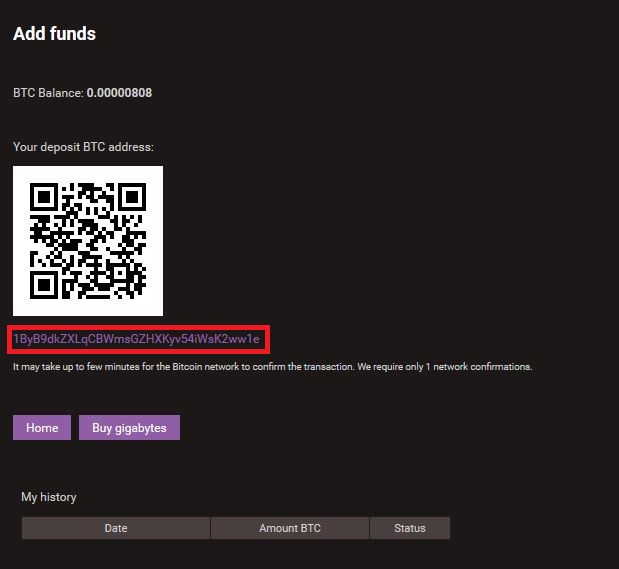
Task: Click the Amount BTC column header
Action: tap(290, 528)
